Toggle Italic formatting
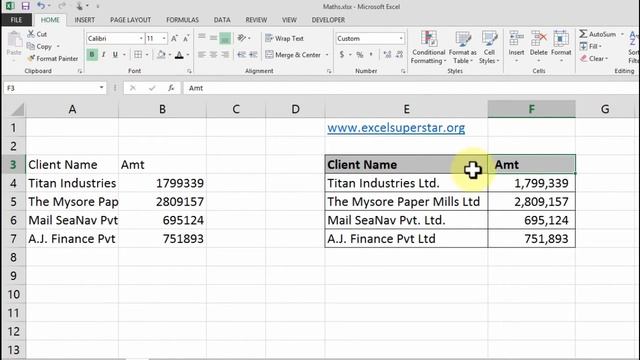 (x=104, y=54)
